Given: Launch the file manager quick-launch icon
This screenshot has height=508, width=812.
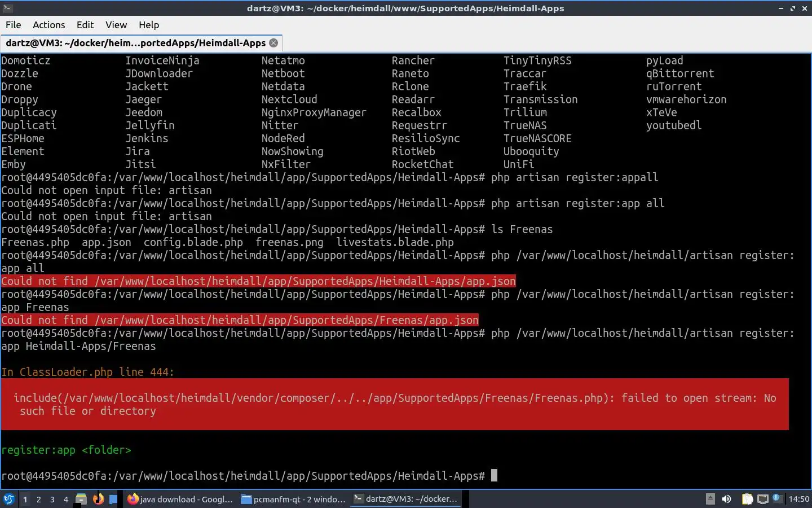Looking at the screenshot, I should [81, 499].
